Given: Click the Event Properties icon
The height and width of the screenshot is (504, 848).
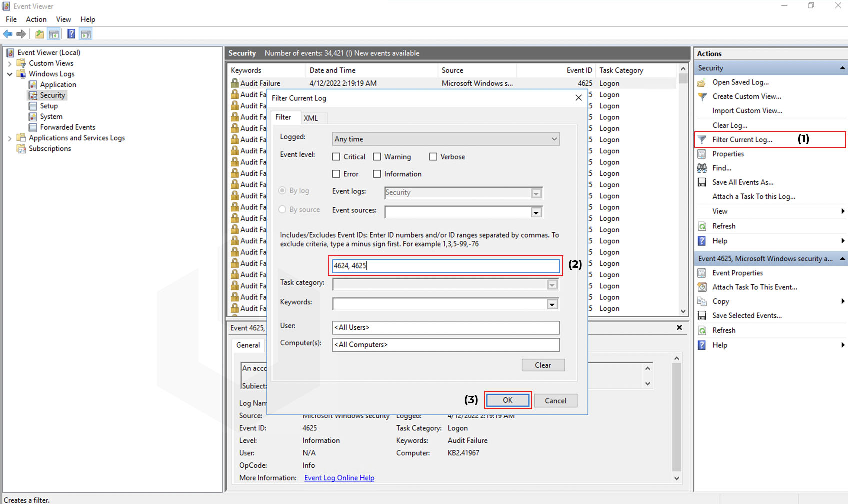Looking at the screenshot, I should (702, 273).
